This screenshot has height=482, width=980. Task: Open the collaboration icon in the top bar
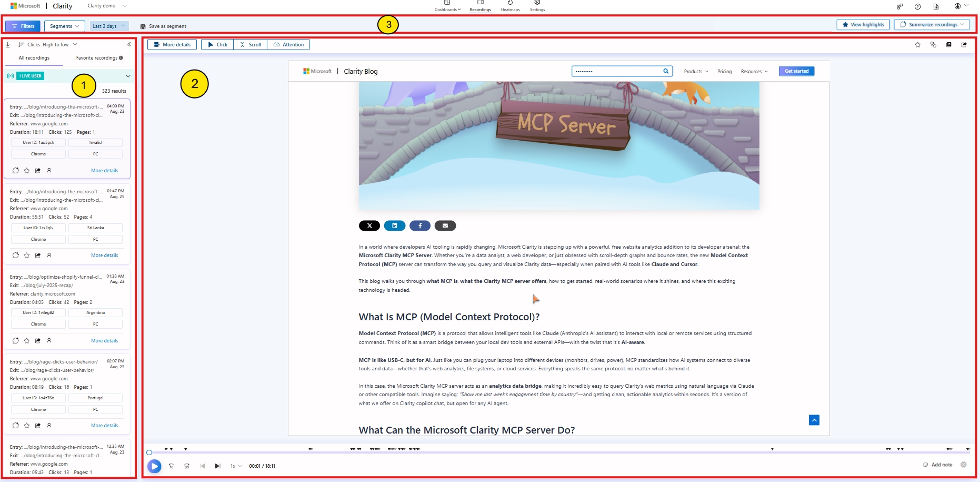tap(900, 6)
